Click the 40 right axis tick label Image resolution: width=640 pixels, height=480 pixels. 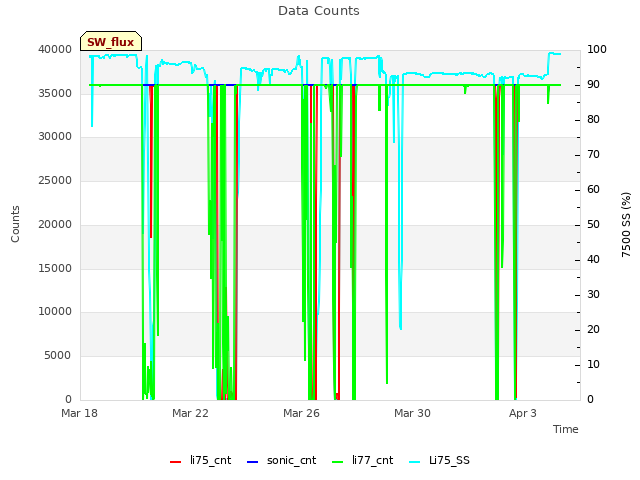click(593, 260)
